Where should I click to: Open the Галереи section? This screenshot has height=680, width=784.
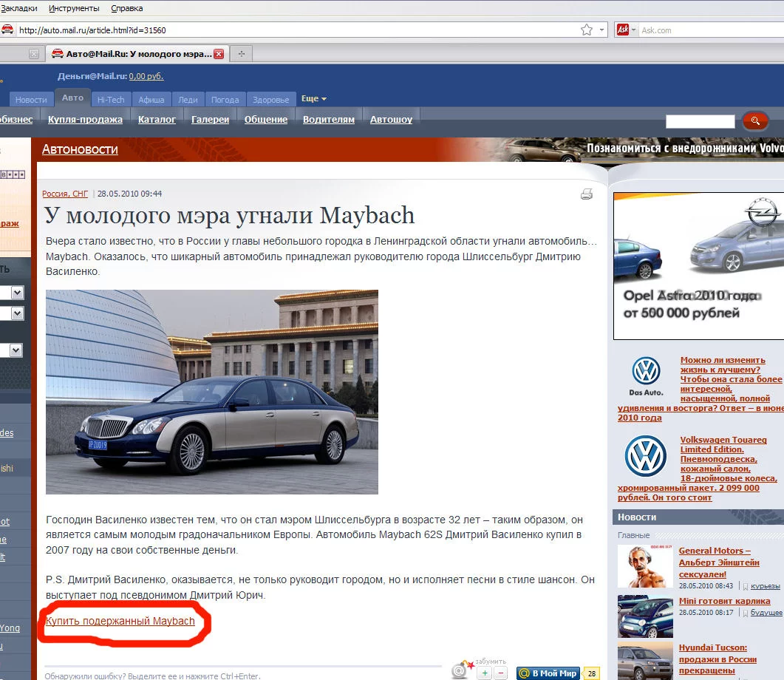(210, 120)
